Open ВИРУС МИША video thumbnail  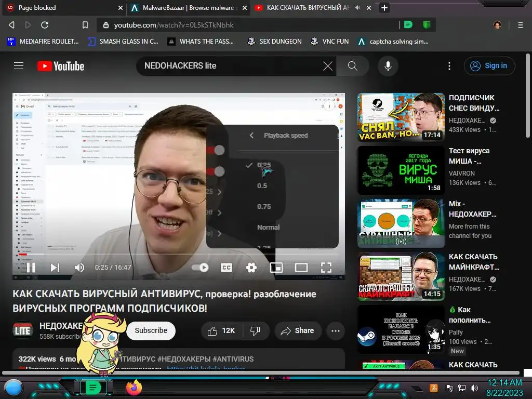[401, 170]
